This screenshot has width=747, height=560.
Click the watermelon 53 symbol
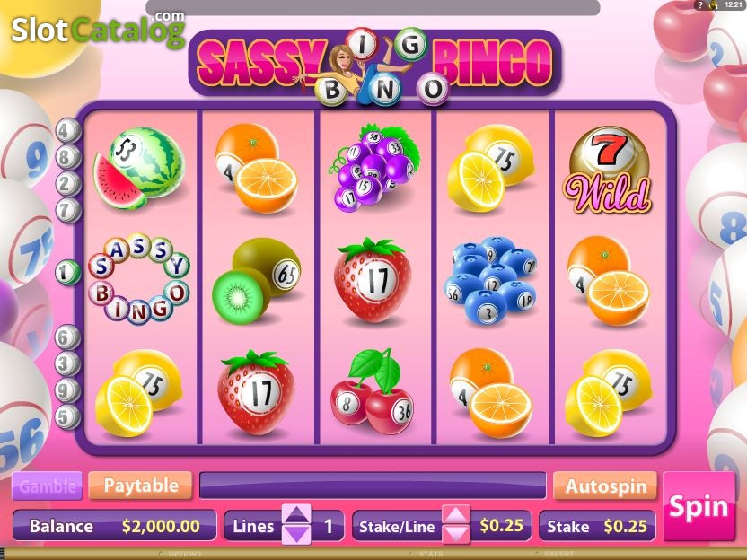(x=139, y=168)
